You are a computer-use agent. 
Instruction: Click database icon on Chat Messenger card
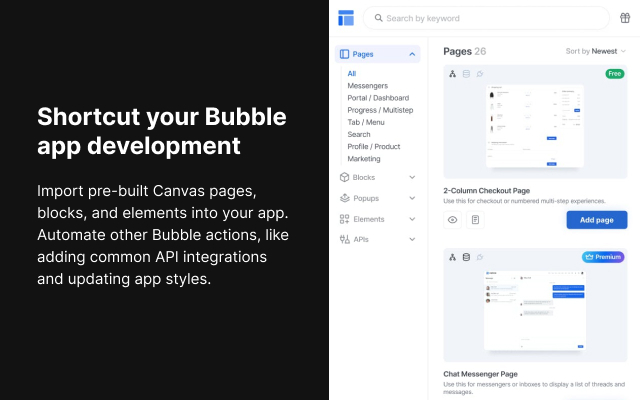(x=466, y=257)
